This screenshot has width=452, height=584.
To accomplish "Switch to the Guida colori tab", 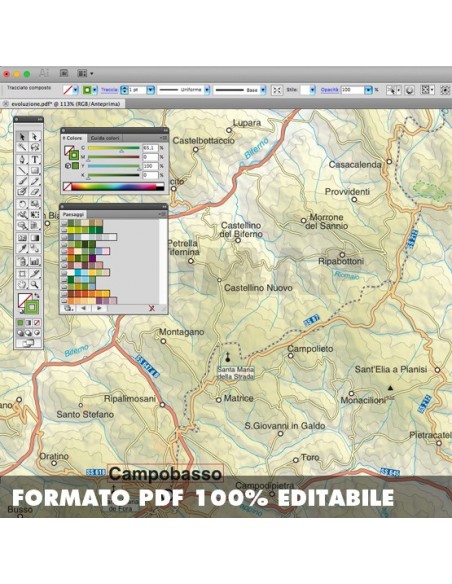I will [105, 138].
